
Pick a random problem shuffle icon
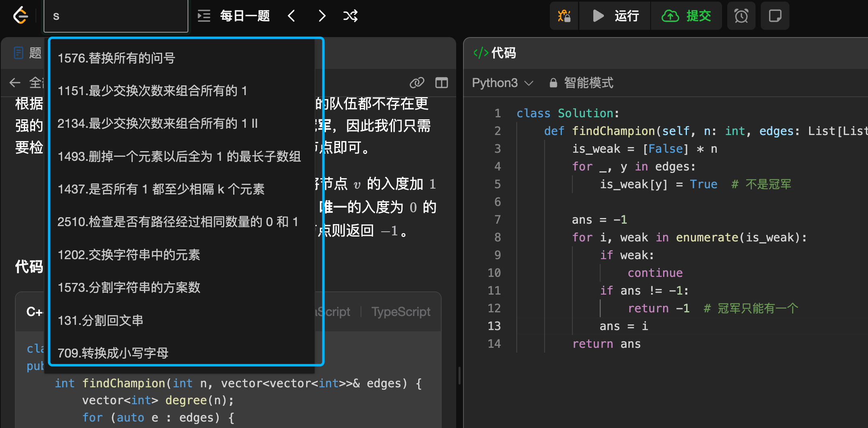[350, 16]
